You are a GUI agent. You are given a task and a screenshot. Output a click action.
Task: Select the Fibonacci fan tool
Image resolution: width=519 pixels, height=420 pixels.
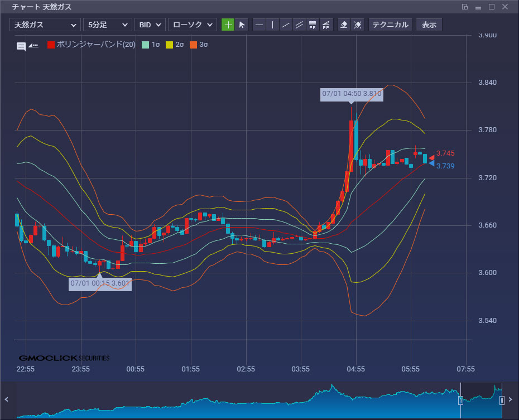(326, 25)
